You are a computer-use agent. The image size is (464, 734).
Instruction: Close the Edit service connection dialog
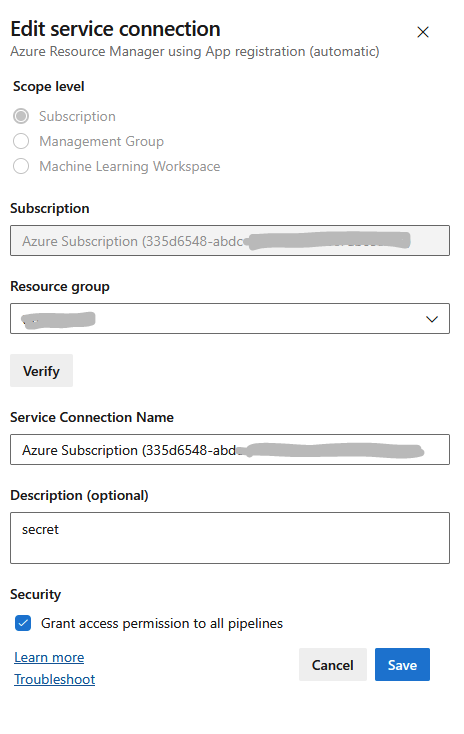423,32
